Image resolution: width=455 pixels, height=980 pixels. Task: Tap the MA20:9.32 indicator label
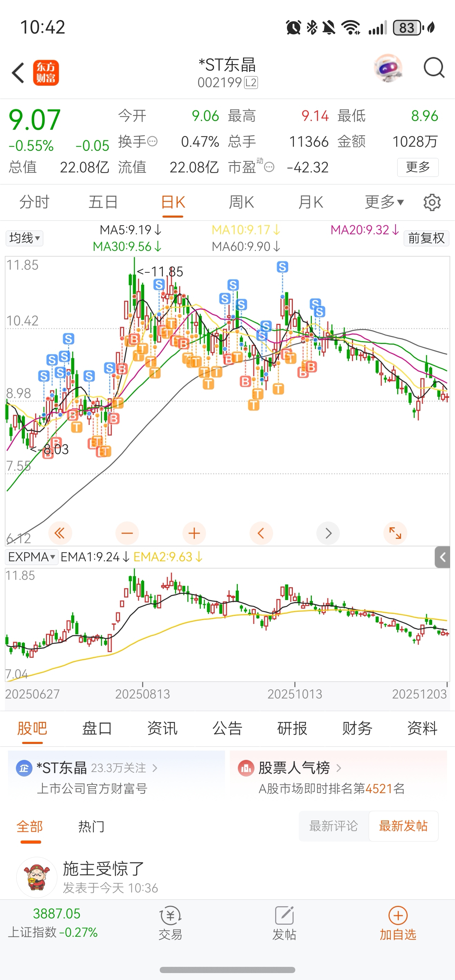[365, 230]
